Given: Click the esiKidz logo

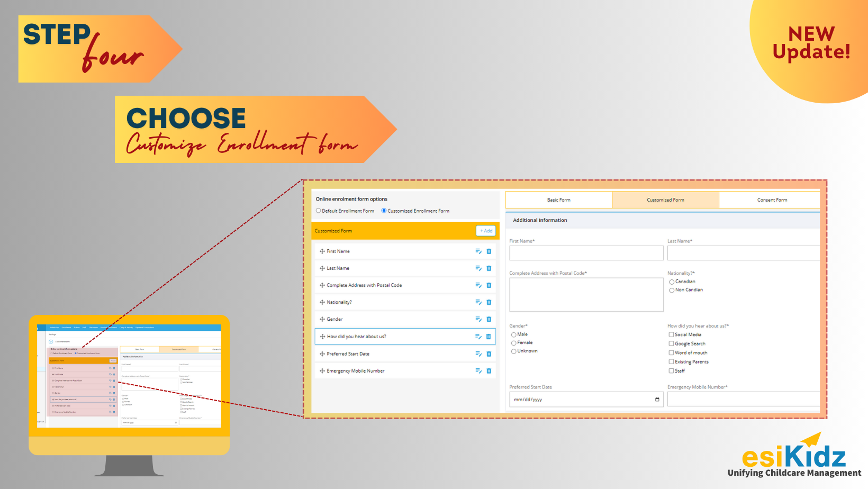Looking at the screenshot, I should point(794,455).
